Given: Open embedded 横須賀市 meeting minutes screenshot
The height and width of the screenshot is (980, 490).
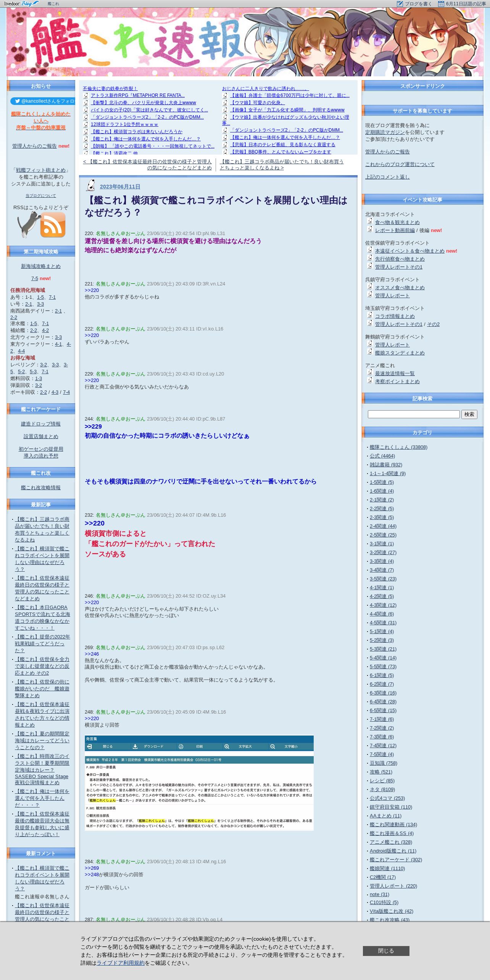Looking at the screenshot, I should coord(199,783).
